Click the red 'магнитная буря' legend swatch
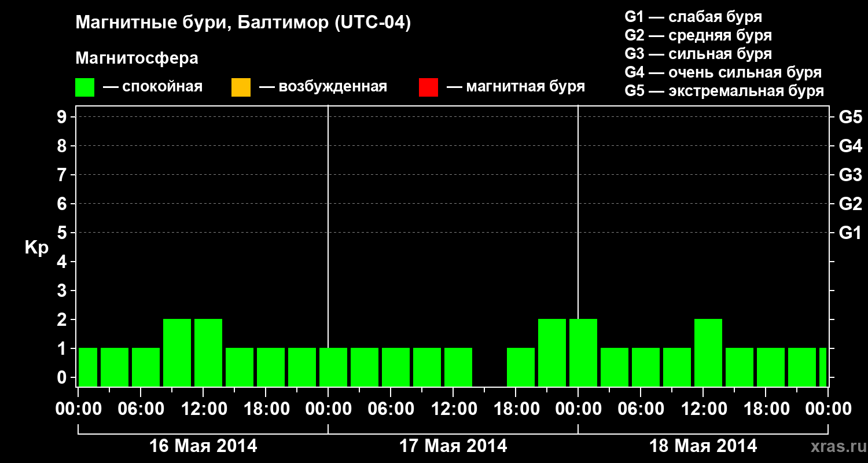The width and height of the screenshot is (868, 463). (x=428, y=87)
